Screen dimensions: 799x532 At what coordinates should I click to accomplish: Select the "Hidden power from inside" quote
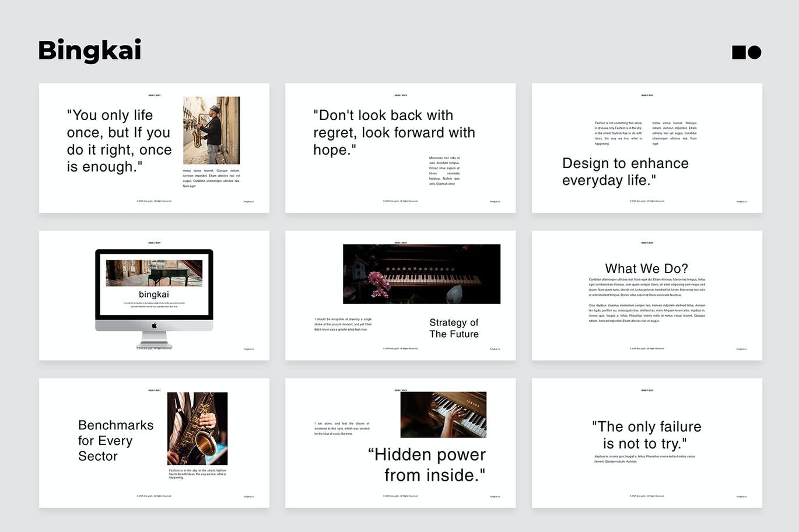pyautogui.click(x=427, y=464)
